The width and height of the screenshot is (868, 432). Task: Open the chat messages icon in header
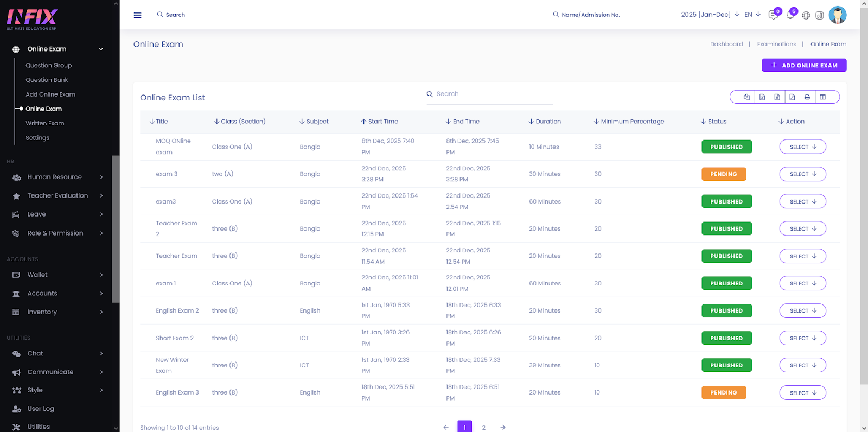coord(773,15)
